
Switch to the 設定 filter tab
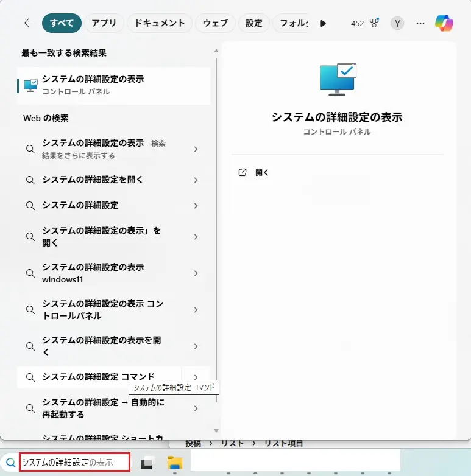pos(253,23)
